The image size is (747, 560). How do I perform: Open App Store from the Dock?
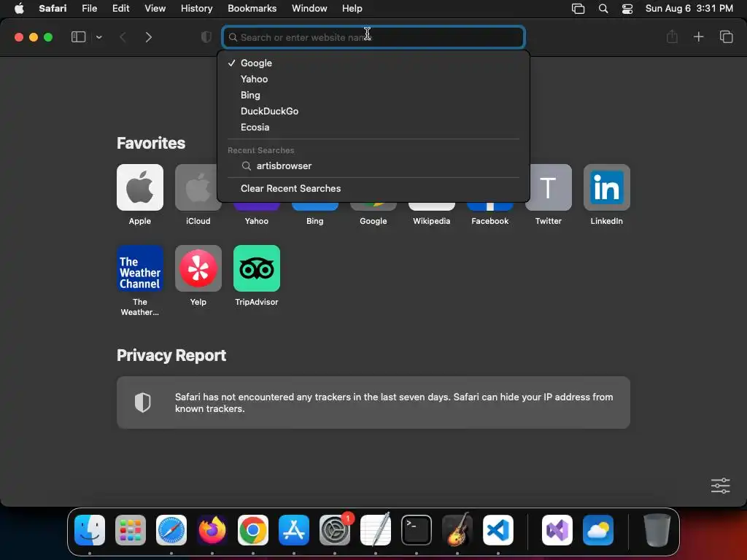coord(294,530)
